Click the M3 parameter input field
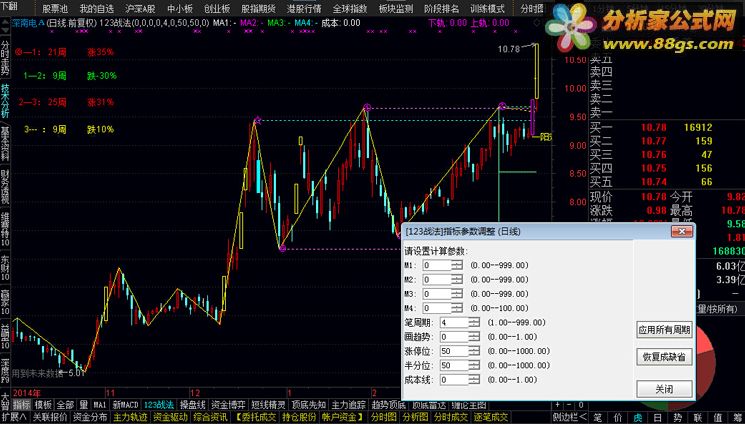This screenshot has width=745, height=425. (x=437, y=294)
